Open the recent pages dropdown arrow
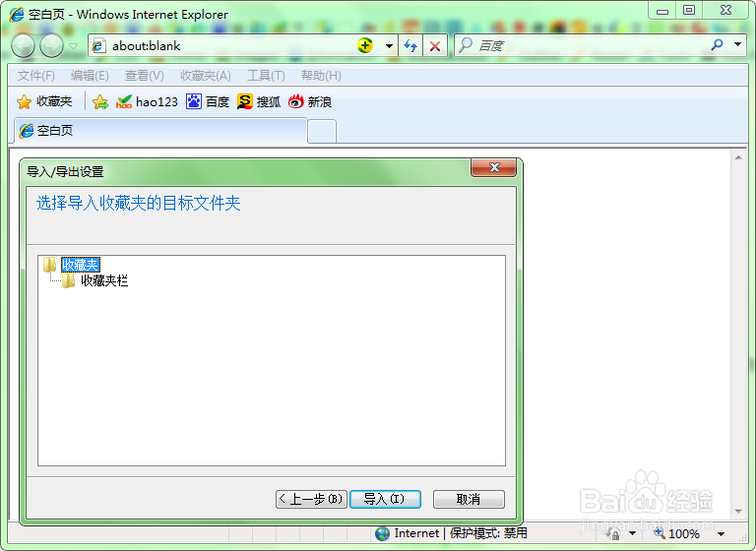Image resolution: width=756 pixels, height=551 pixels. point(73,46)
